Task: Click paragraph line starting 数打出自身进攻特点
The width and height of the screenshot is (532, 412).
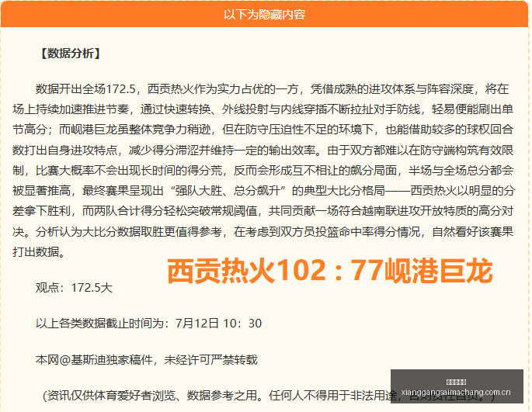Action: [263, 151]
